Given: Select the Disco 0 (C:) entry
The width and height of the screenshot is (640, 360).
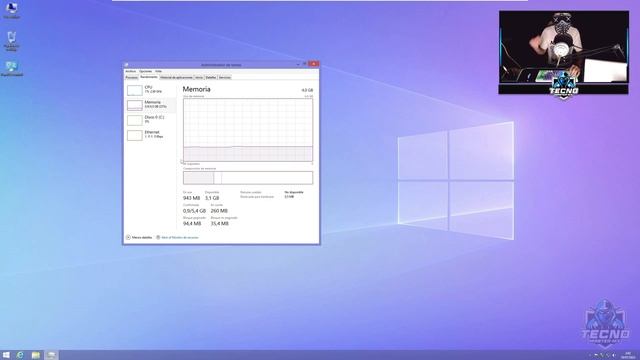Looking at the screenshot, I should pyautogui.click(x=150, y=120).
